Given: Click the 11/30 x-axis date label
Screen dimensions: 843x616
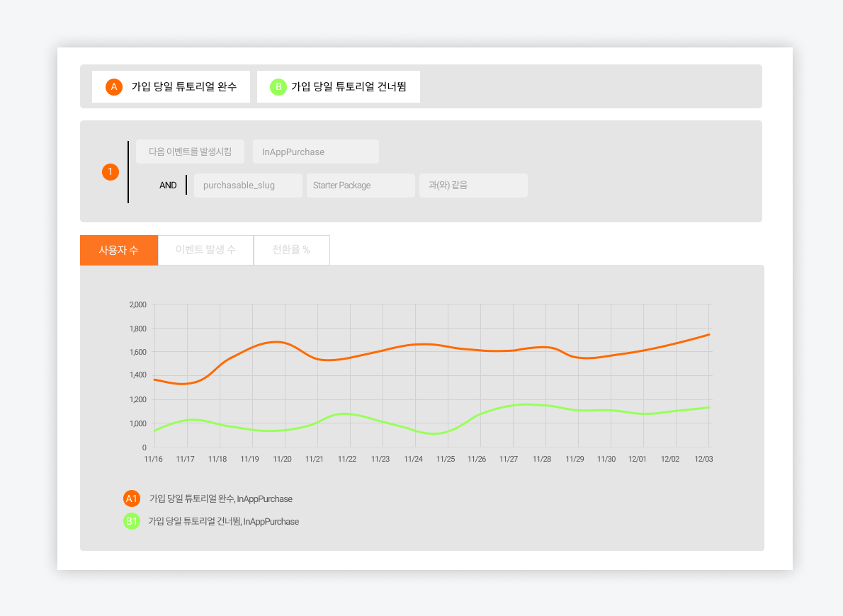Looking at the screenshot, I should coord(606,459).
